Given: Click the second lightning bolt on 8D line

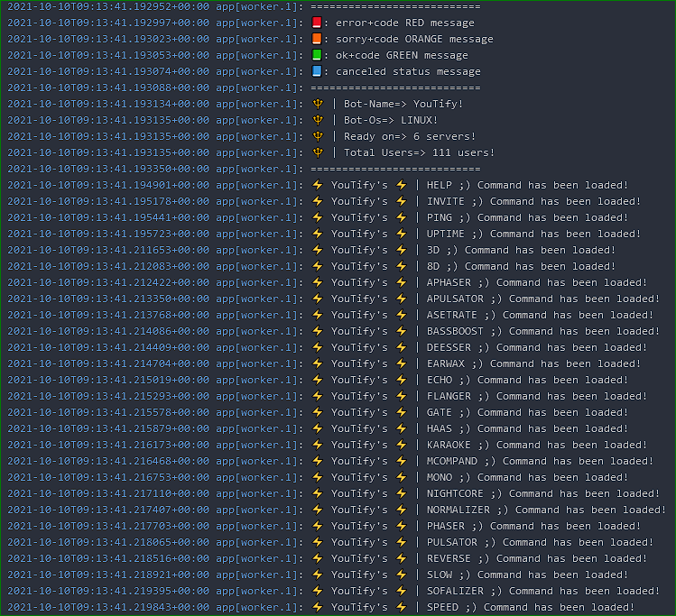Looking at the screenshot, I should click(x=402, y=266).
